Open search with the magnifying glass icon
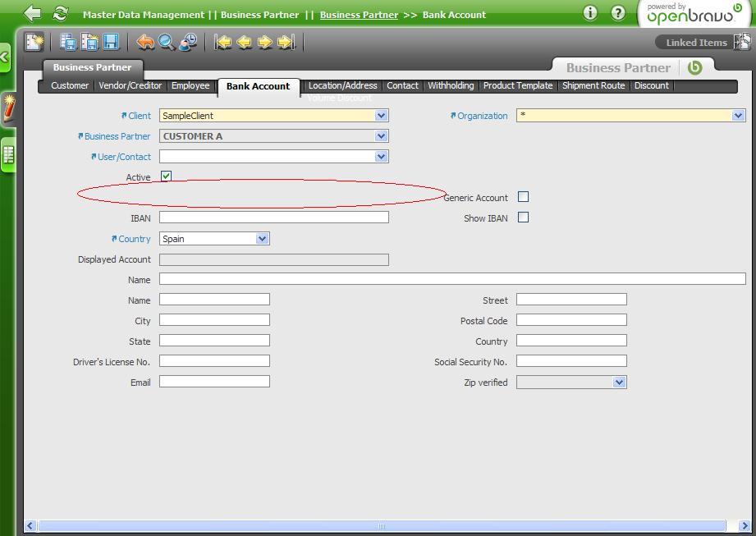The height and width of the screenshot is (536, 756). 167,42
